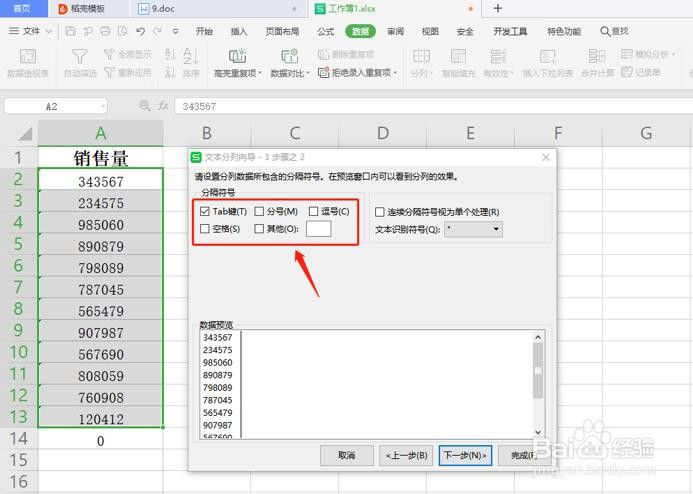Click the formula bar showing 343567

coord(433,106)
